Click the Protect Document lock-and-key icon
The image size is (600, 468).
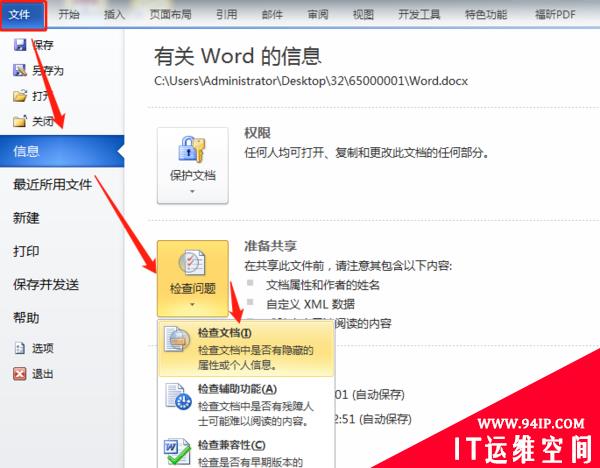[192, 148]
